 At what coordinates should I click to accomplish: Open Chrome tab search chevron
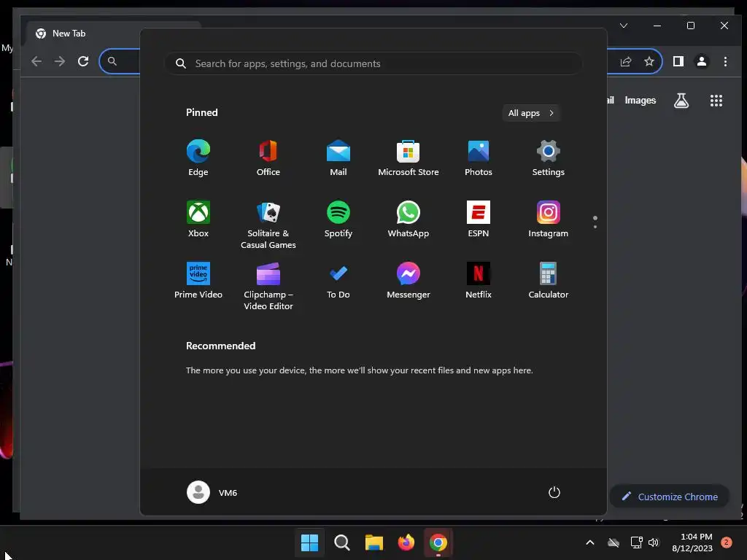(x=624, y=26)
